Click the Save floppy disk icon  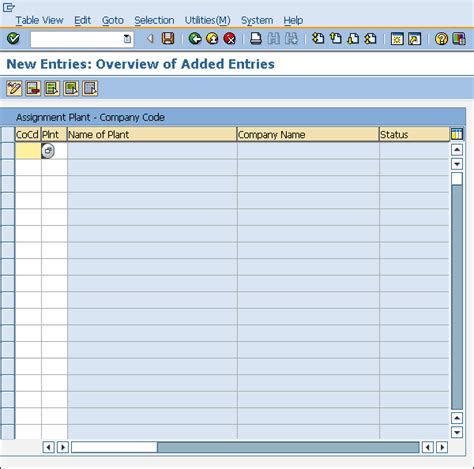click(x=168, y=39)
